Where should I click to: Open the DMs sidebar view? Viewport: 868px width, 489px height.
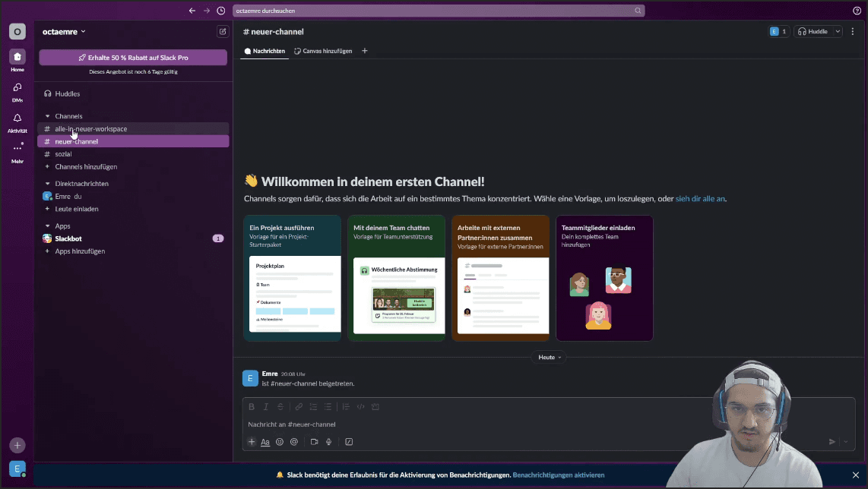(x=17, y=92)
